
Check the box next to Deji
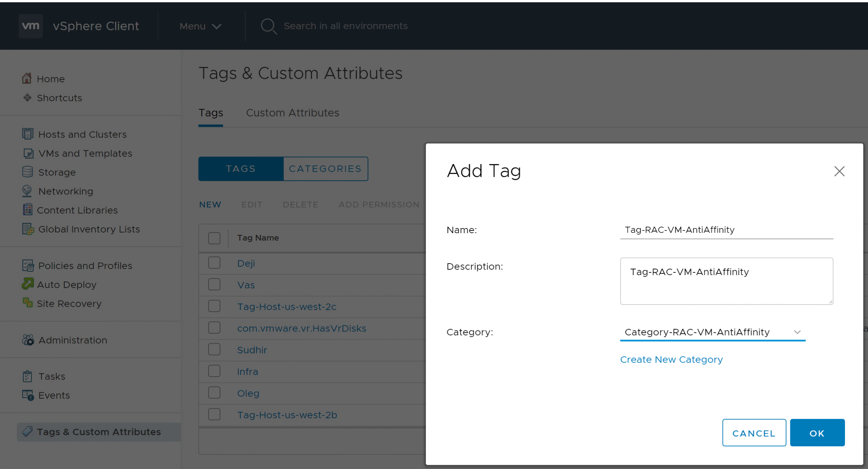(x=214, y=263)
